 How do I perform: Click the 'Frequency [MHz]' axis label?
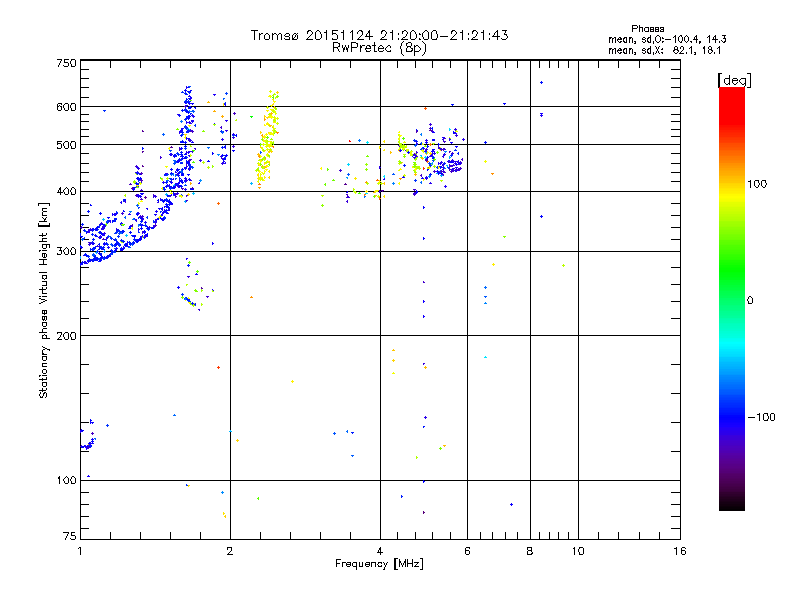tap(379, 564)
